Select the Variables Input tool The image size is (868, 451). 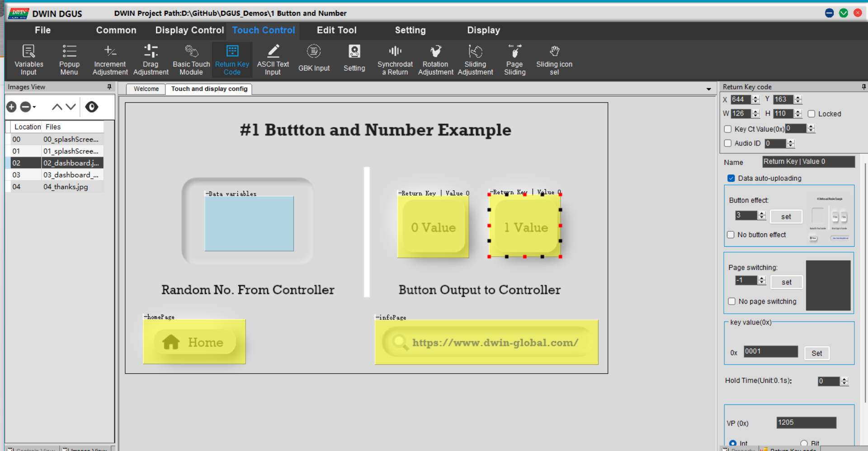tap(28, 59)
